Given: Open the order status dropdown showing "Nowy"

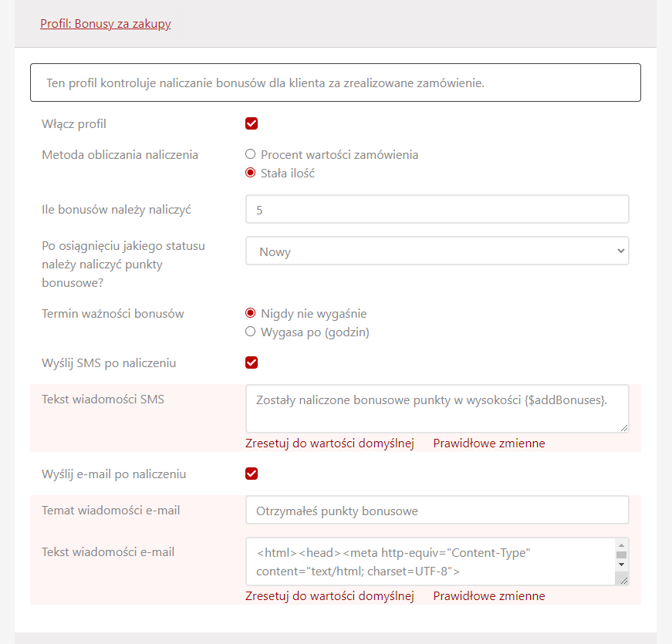Looking at the screenshot, I should pos(437,251).
